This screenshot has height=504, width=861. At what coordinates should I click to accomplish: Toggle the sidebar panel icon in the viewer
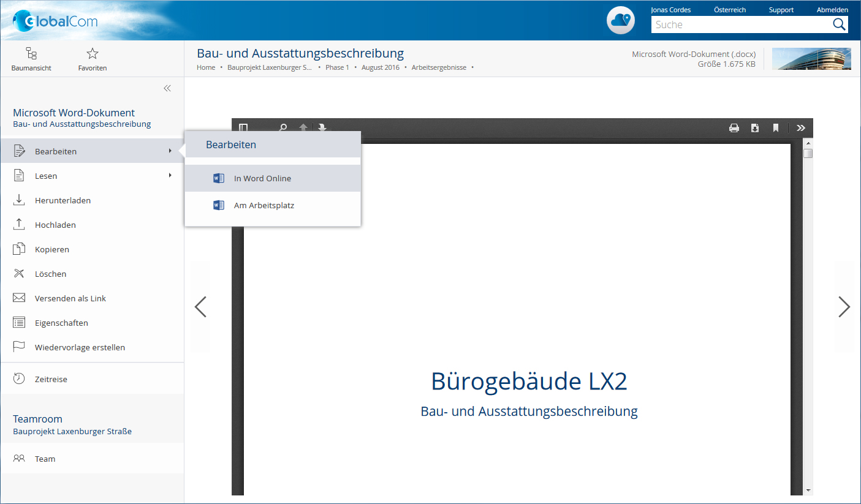(243, 128)
